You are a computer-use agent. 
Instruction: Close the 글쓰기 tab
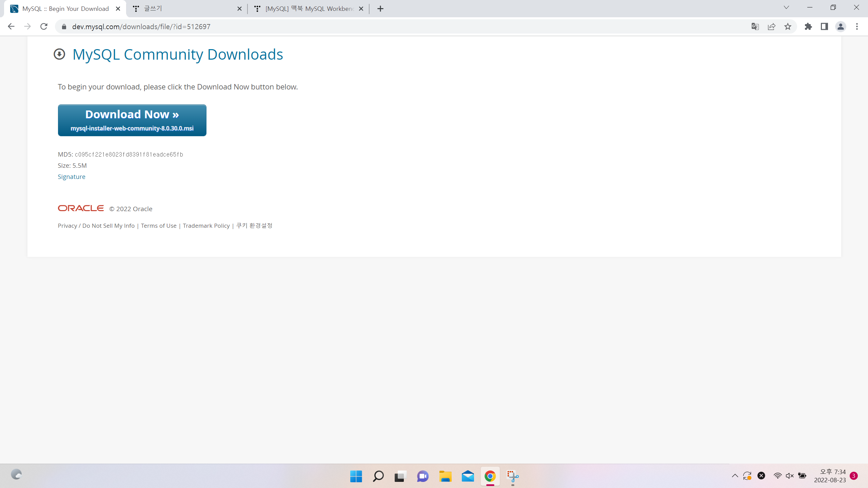coord(239,9)
